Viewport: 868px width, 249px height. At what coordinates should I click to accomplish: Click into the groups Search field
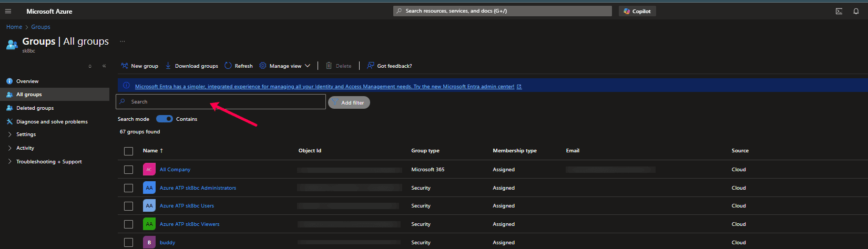click(221, 101)
